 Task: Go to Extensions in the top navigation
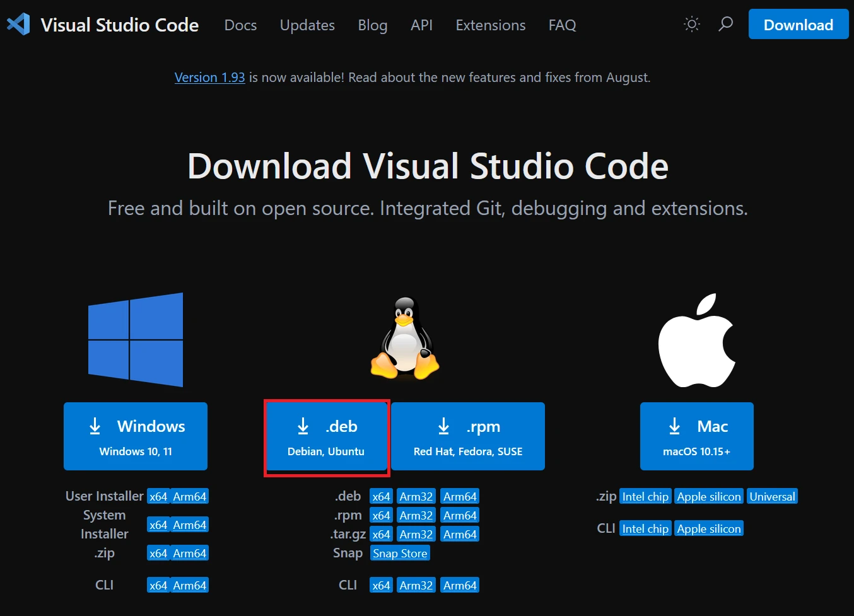(490, 25)
